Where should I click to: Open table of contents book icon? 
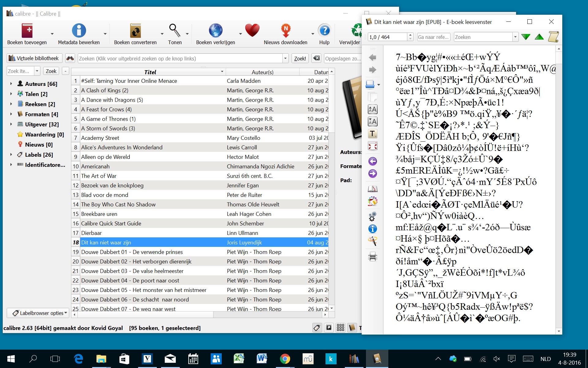point(372,189)
